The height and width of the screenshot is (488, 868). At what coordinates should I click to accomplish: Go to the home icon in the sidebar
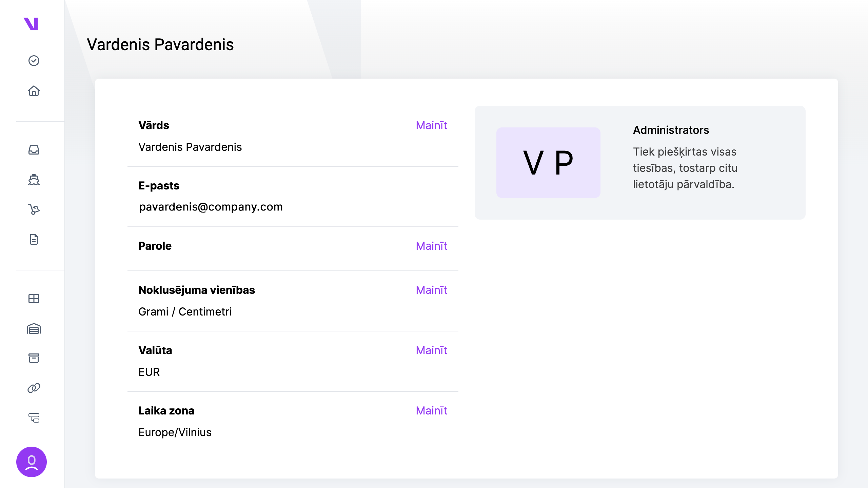(34, 91)
